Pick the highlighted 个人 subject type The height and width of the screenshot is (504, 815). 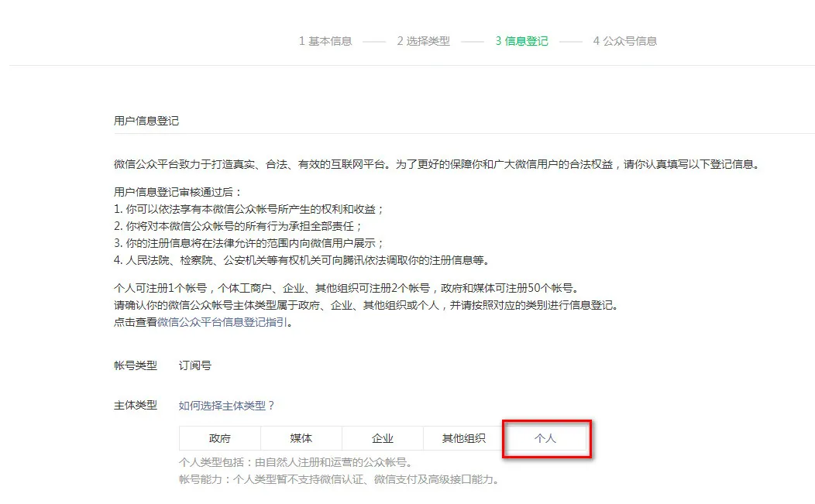point(545,438)
